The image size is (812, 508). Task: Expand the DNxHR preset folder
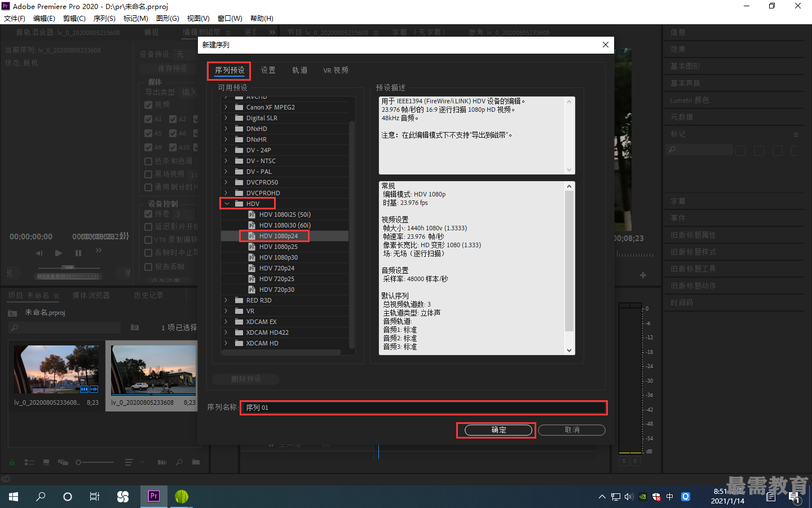[227, 139]
